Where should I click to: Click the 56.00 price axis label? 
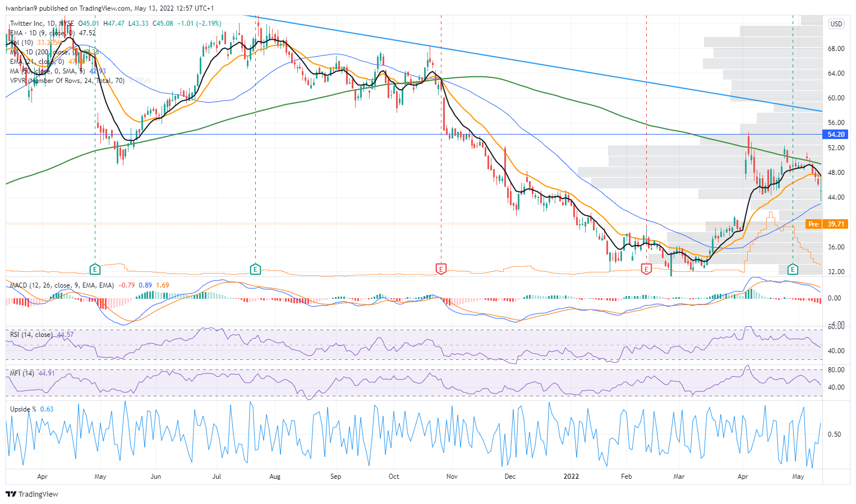tap(836, 123)
